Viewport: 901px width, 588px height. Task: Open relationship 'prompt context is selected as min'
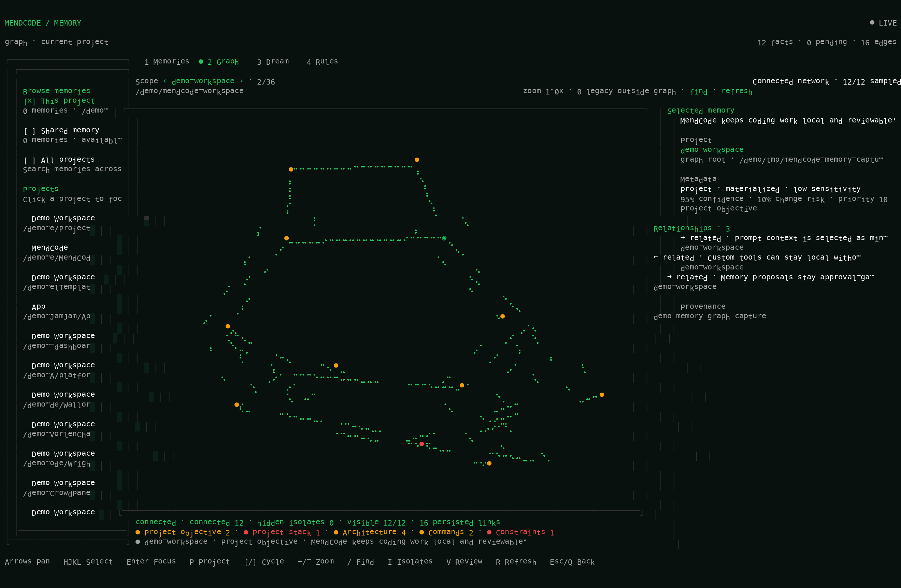point(784,238)
